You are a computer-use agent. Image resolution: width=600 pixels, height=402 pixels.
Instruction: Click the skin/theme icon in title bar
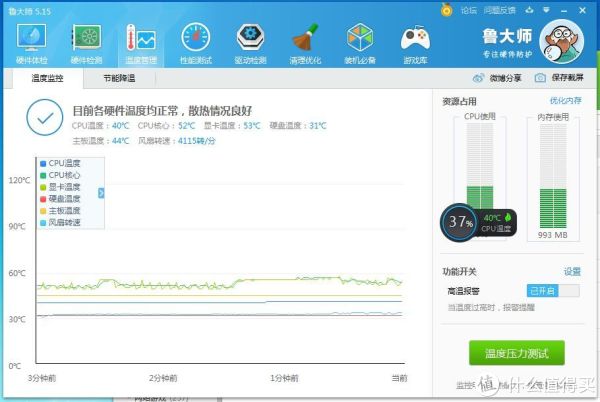(x=530, y=10)
